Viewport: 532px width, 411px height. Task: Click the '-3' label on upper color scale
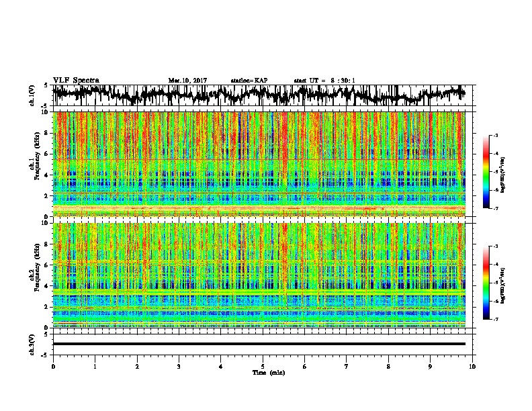[496, 136]
